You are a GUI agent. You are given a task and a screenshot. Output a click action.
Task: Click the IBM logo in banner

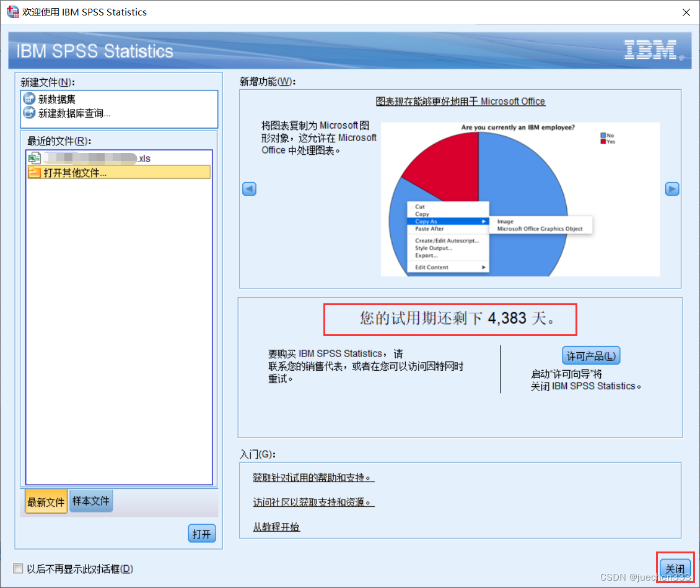pos(653,50)
